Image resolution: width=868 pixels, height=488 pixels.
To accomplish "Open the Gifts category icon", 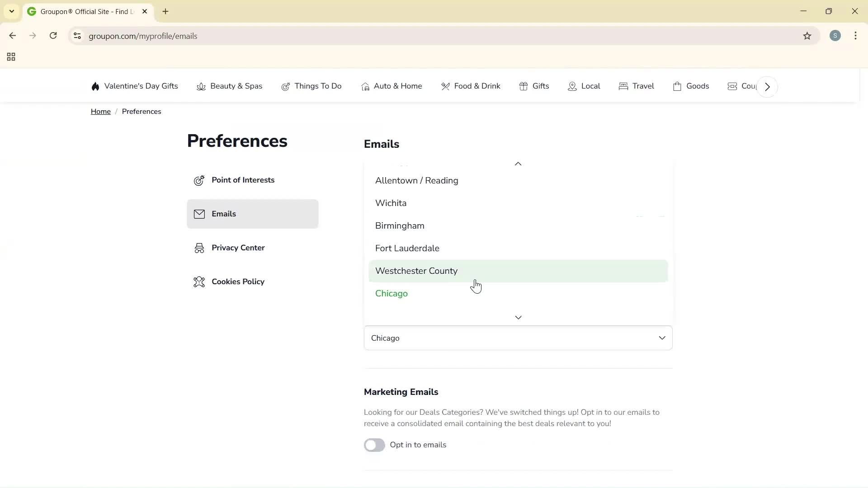I will coord(523,86).
